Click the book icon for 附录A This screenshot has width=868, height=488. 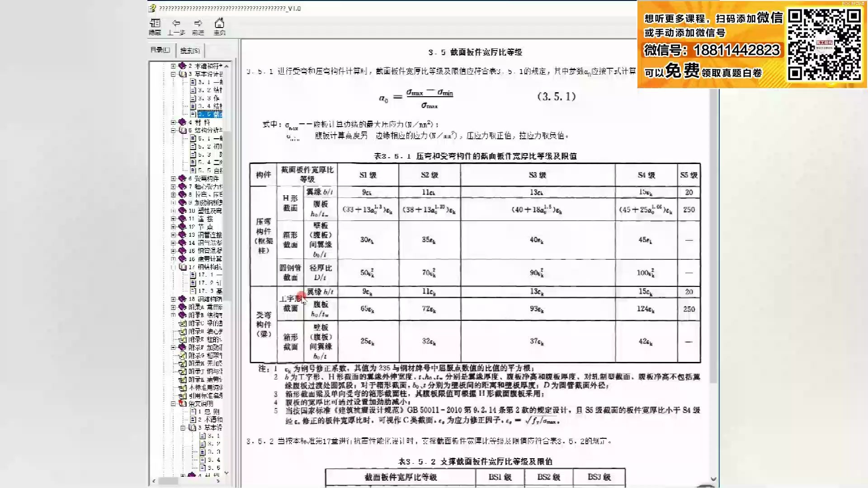pyautogui.click(x=182, y=307)
